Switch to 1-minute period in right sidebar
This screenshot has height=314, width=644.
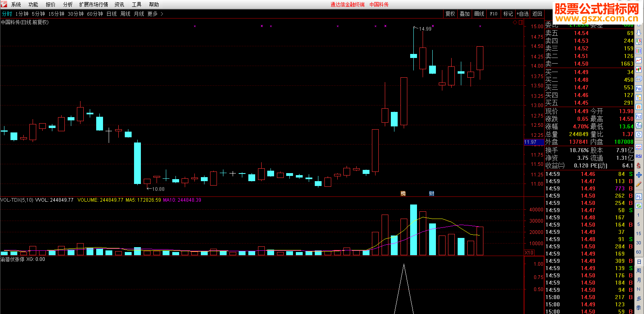pos(639,215)
